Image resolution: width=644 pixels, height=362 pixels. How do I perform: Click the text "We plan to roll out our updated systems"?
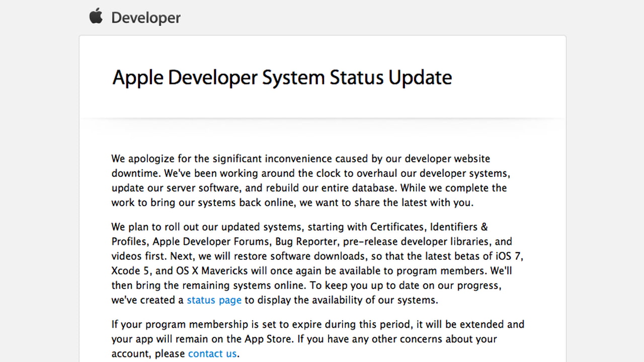[207, 227]
